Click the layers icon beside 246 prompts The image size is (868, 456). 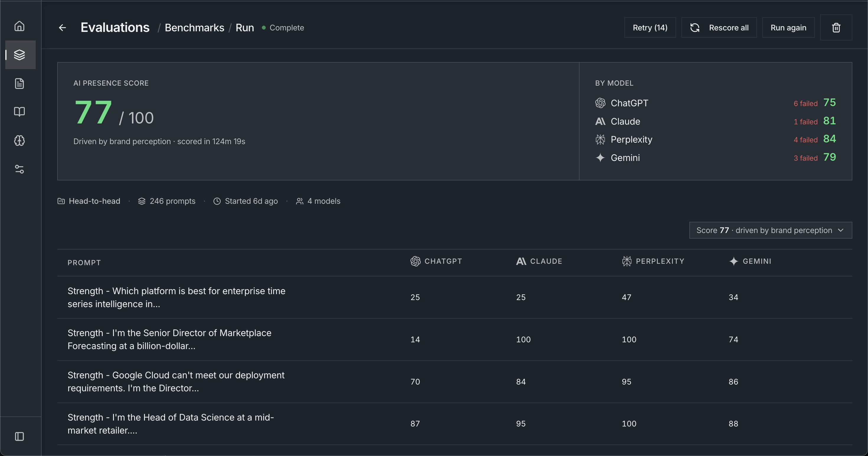[142, 201]
